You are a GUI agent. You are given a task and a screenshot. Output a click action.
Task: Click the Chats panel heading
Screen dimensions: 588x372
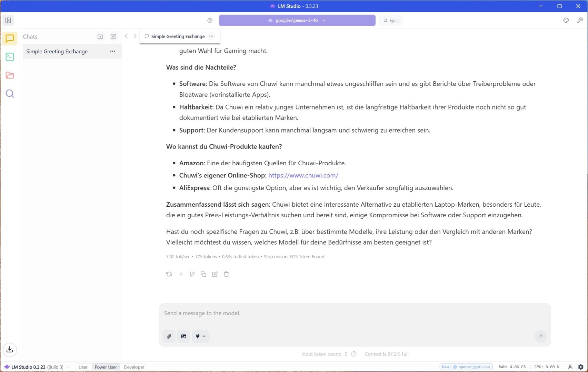30,37
